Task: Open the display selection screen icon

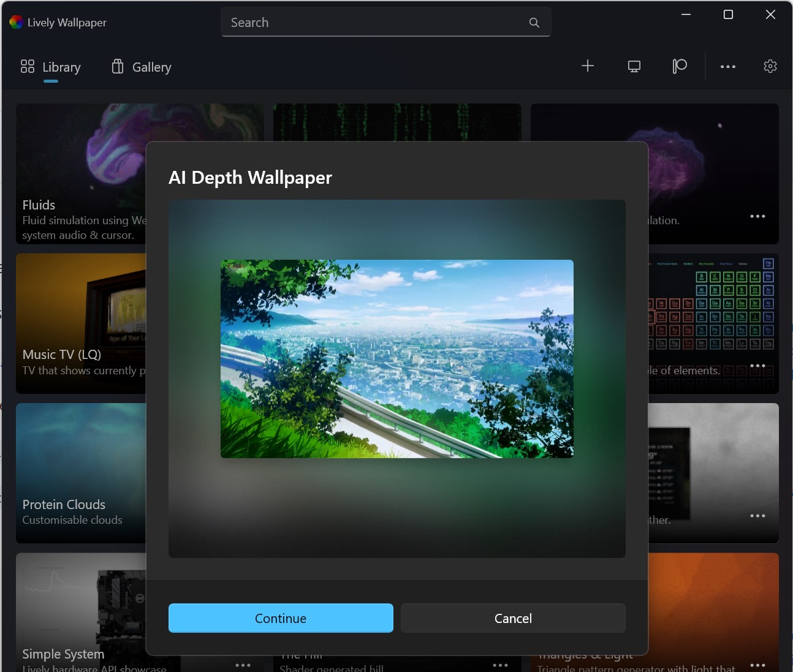Action: pyautogui.click(x=634, y=66)
